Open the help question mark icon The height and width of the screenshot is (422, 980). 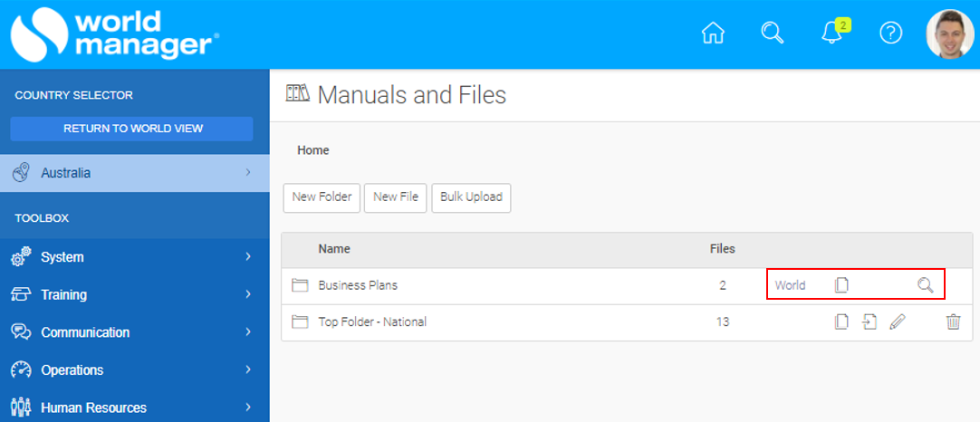click(890, 34)
